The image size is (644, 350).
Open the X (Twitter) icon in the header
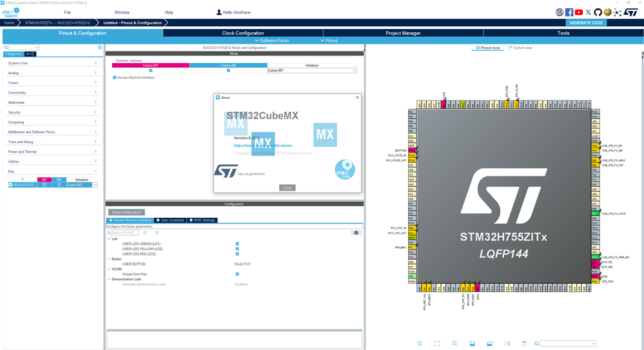tap(589, 12)
